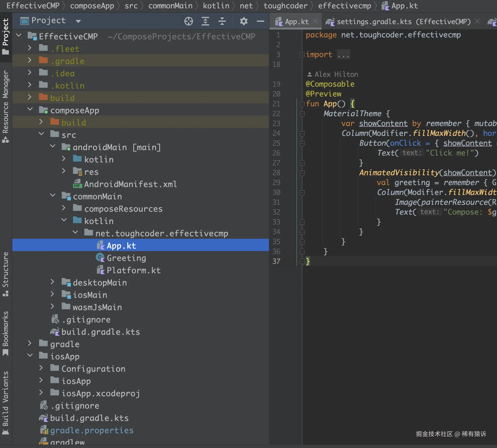Click the Collapse All icon in Project panel

222,21
